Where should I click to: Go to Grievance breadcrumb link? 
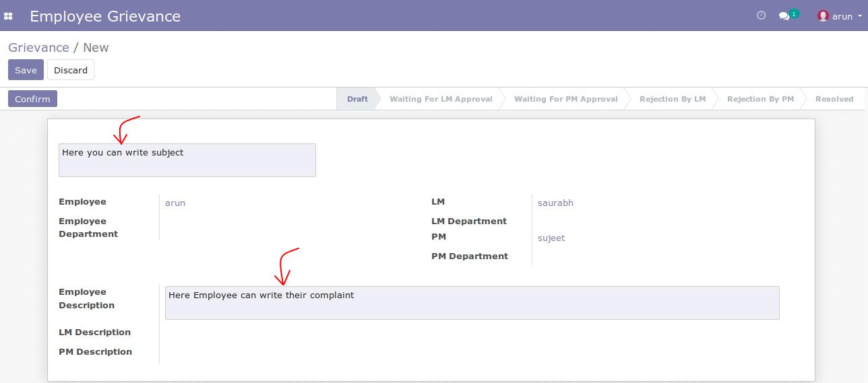[38, 48]
